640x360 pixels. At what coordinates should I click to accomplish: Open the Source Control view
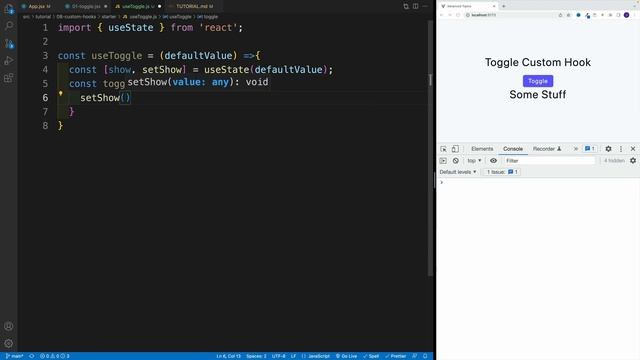pos(9,43)
